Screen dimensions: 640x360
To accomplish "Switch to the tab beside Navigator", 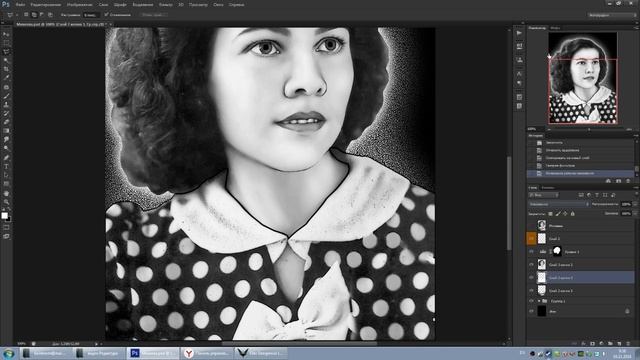I will tap(555, 28).
